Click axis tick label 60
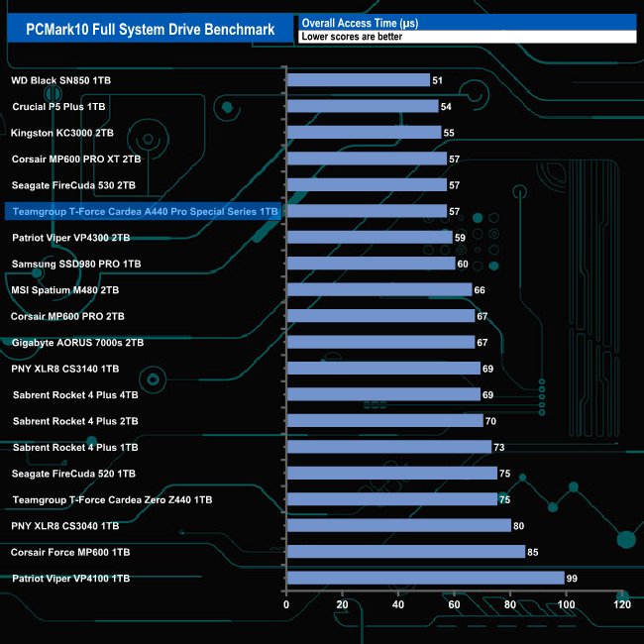The width and height of the screenshot is (644, 644). pyautogui.click(x=454, y=604)
